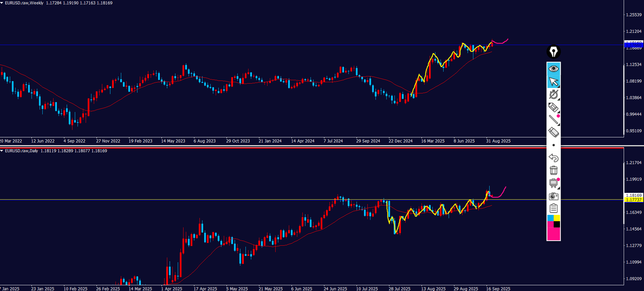Click the clipboard icon in the toolbar
The width and height of the screenshot is (644, 291).
(553, 208)
